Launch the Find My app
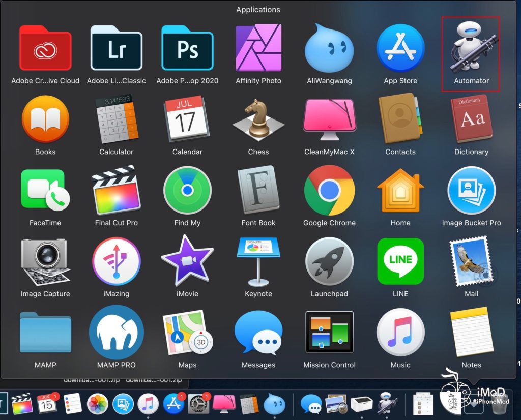 tap(187, 190)
